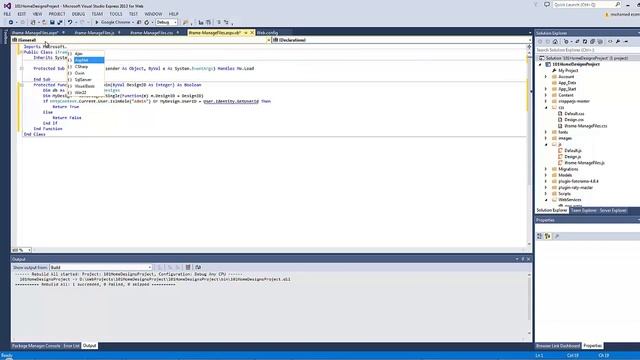Expand the Models folder
This screenshot has width=640, height=360.
tap(546, 175)
